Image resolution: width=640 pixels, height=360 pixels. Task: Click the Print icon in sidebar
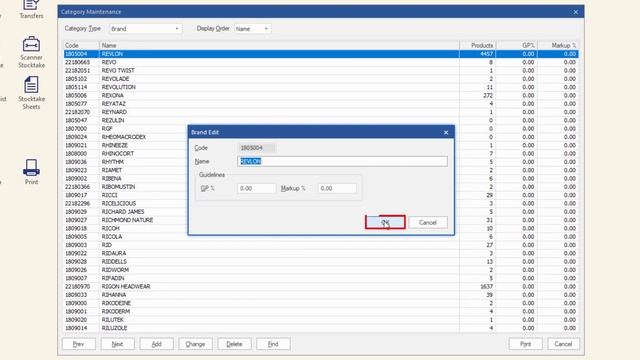coord(31,172)
